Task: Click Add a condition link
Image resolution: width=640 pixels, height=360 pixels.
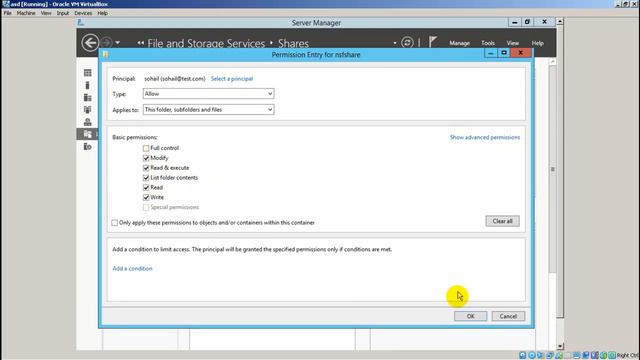Action: pyautogui.click(x=132, y=268)
